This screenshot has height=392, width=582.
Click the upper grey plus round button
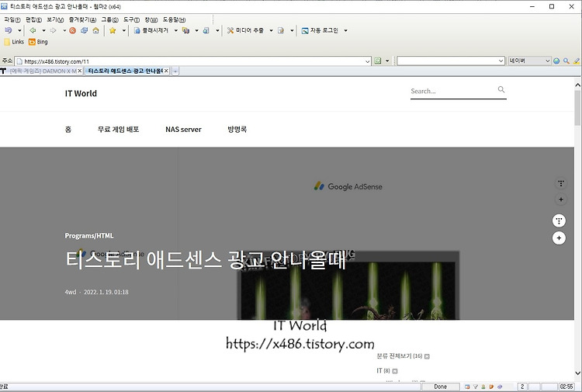(561, 199)
